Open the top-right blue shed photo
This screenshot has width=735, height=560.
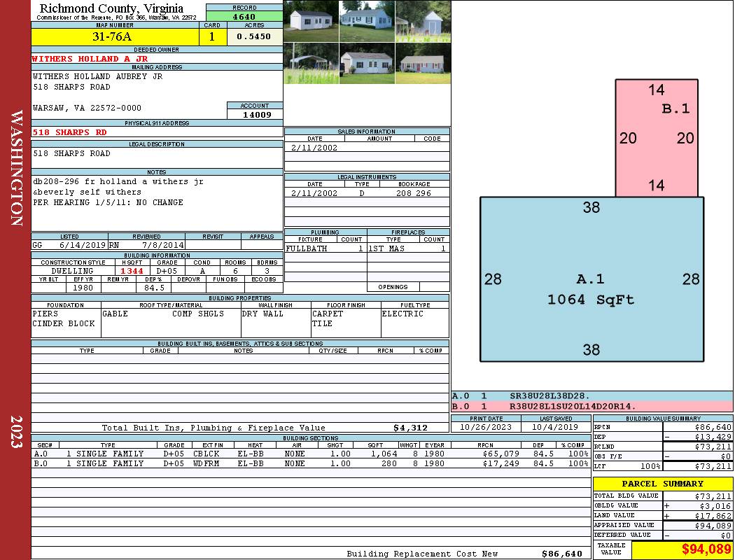pyautogui.click(x=423, y=21)
